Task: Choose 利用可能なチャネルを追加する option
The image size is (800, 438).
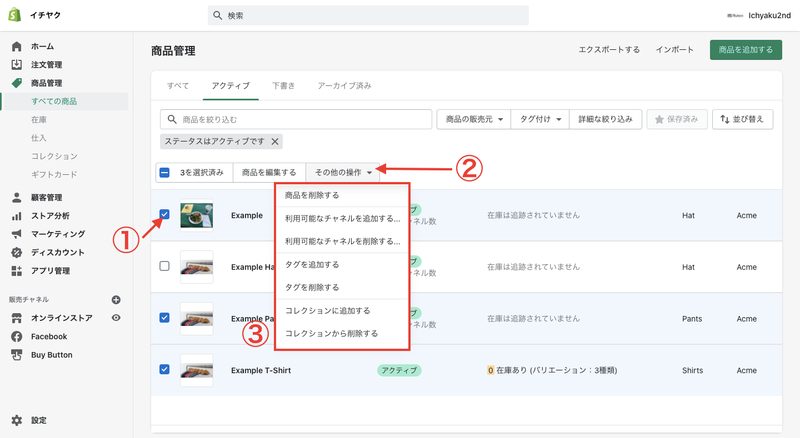Action: pos(342,218)
